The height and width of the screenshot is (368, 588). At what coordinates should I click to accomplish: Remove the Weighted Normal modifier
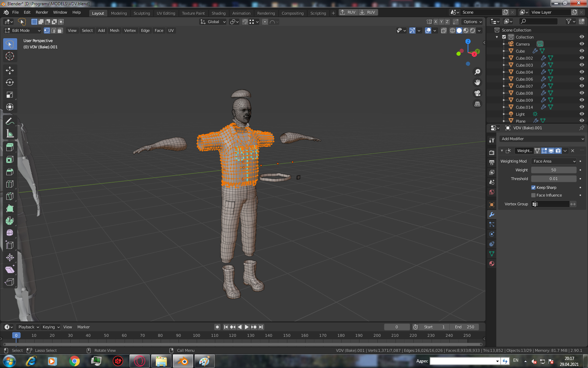tap(573, 151)
